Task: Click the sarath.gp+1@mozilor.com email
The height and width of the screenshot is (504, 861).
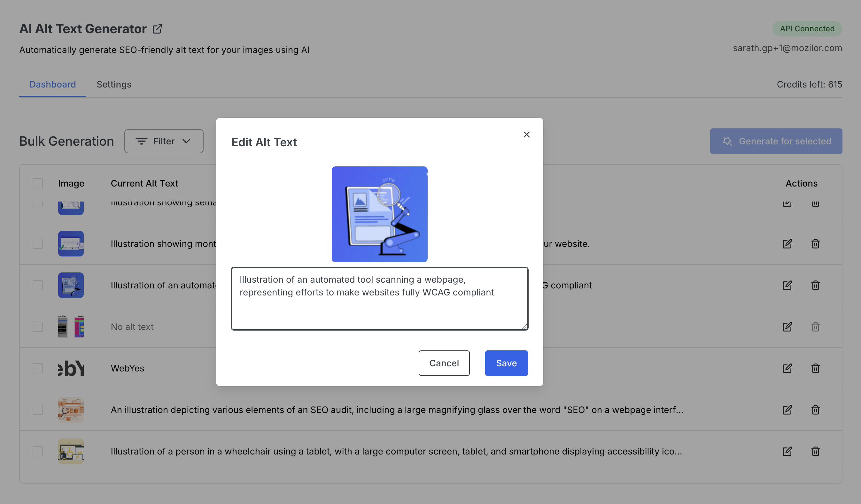Action: tap(787, 48)
